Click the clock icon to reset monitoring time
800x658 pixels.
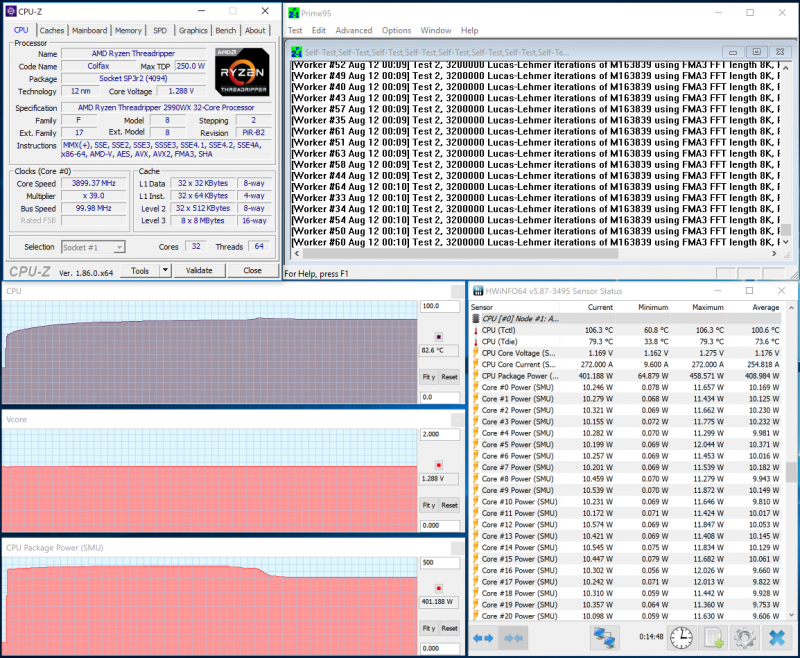click(681, 640)
